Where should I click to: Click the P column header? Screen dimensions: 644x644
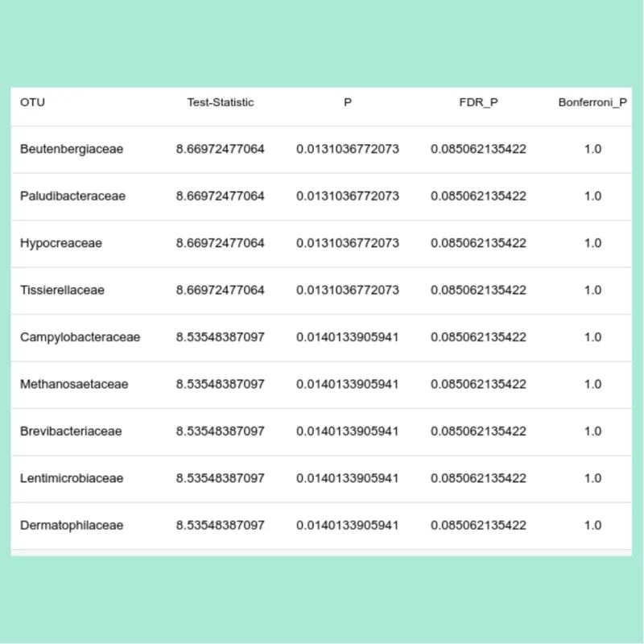point(348,102)
